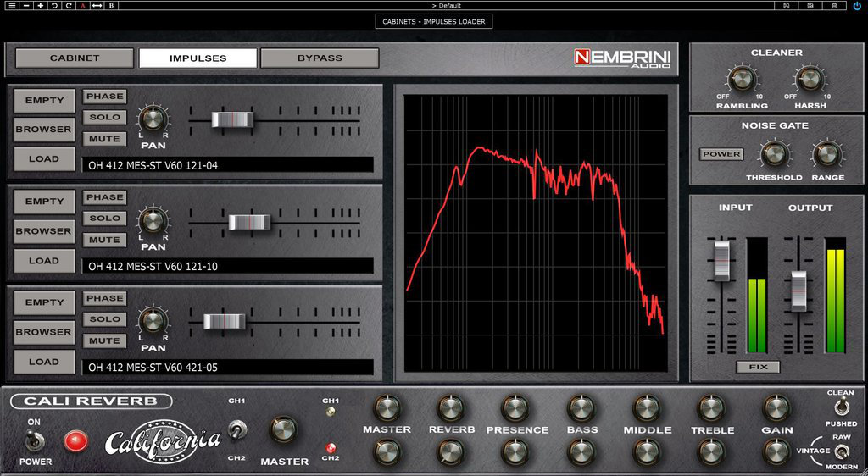Click LOAD on the 121-04 impulse slot
Screen dimensions: 868x476
pyautogui.click(x=44, y=159)
